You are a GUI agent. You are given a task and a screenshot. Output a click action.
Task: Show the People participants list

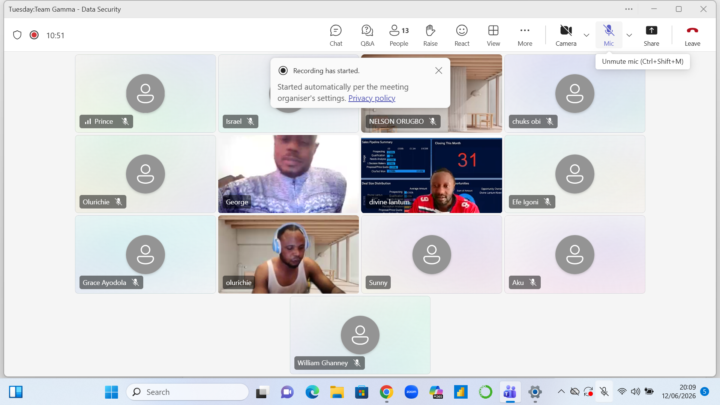[x=399, y=35]
